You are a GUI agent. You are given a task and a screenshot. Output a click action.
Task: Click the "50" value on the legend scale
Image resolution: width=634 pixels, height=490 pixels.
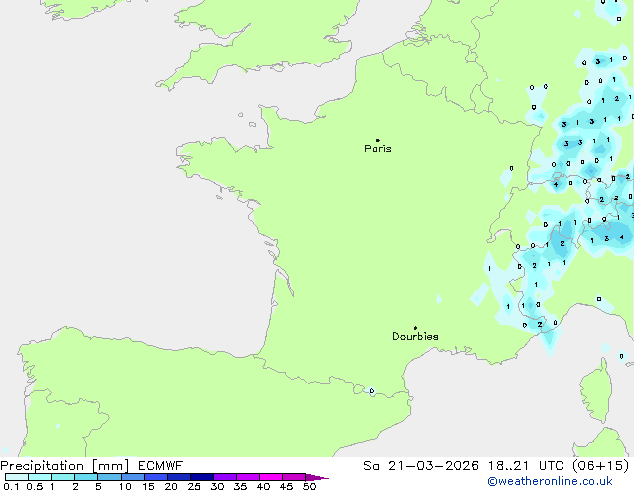click(309, 486)
